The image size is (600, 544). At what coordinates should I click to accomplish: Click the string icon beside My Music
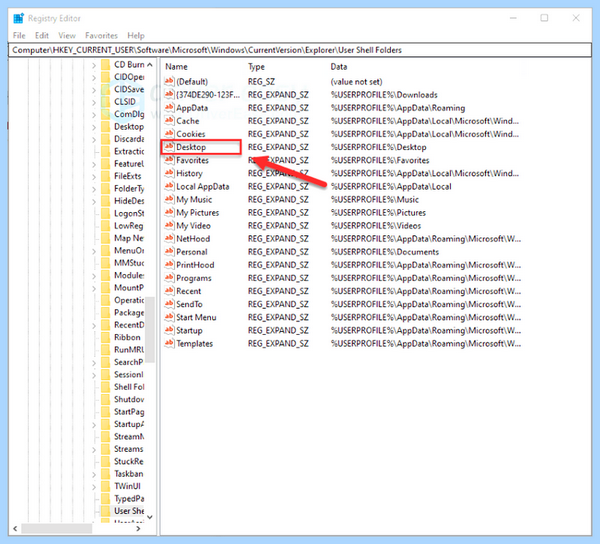169,199
